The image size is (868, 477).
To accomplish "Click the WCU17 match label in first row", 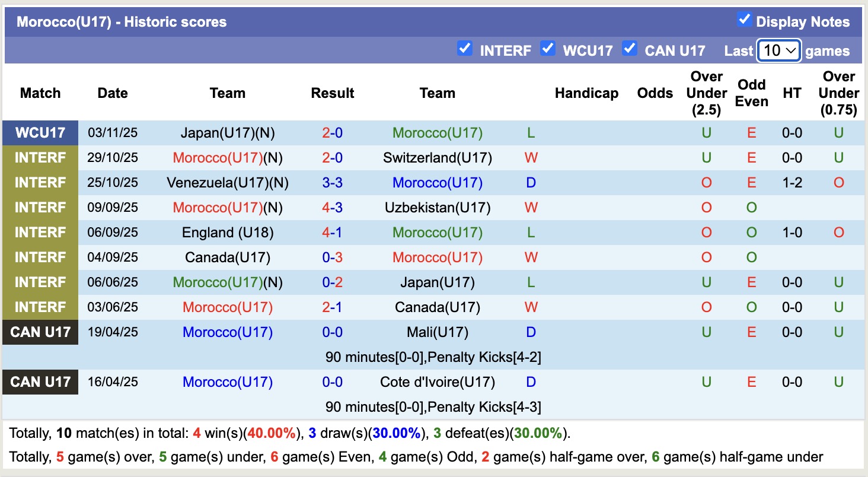I will (40, 133).
